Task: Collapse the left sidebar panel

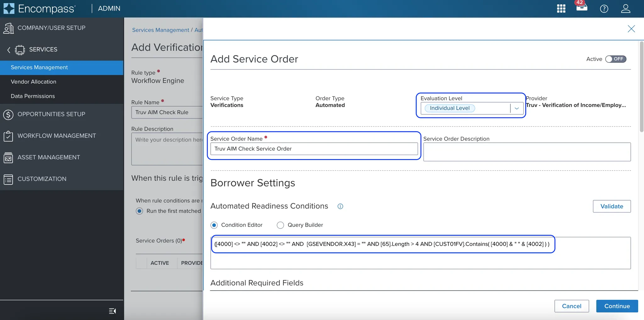Action: point(112,311)
